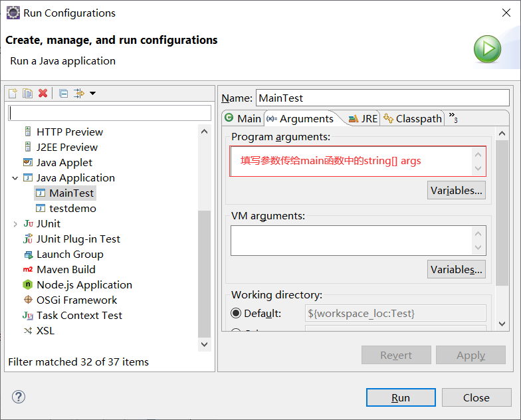
Task: Click Variables button under Program arguments
Action: (x=456, y=190)
